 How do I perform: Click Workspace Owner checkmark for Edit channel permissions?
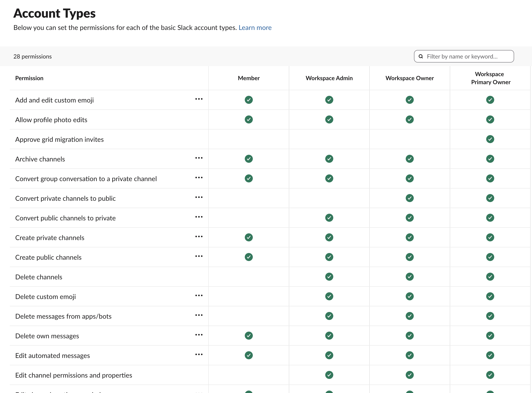tap(410, 375)
